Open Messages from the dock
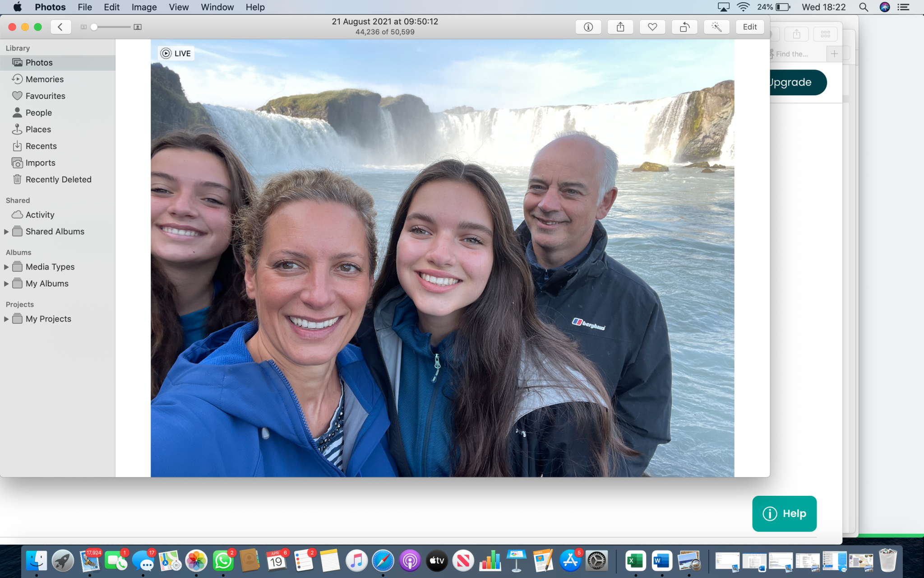This screenshot has width=924, height=578. 143,561
